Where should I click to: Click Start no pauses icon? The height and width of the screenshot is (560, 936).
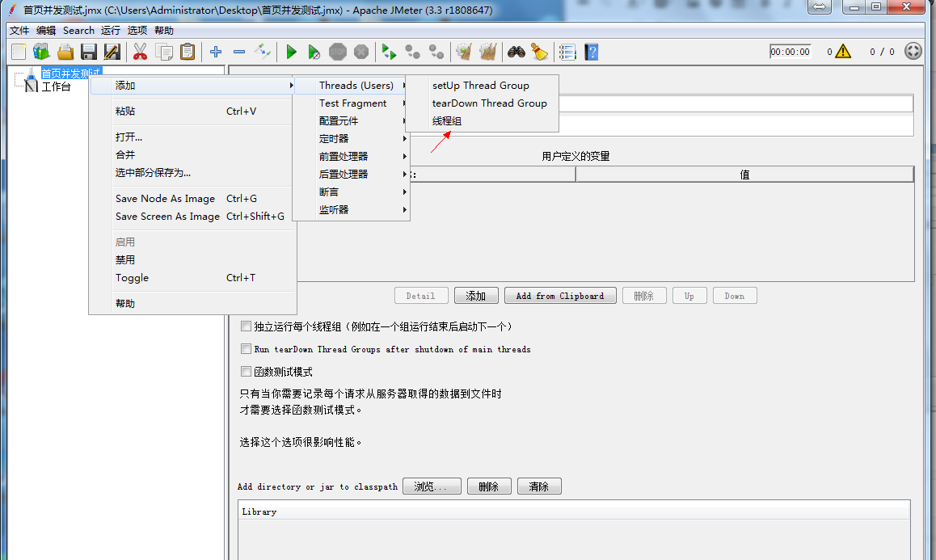(314, 52)
